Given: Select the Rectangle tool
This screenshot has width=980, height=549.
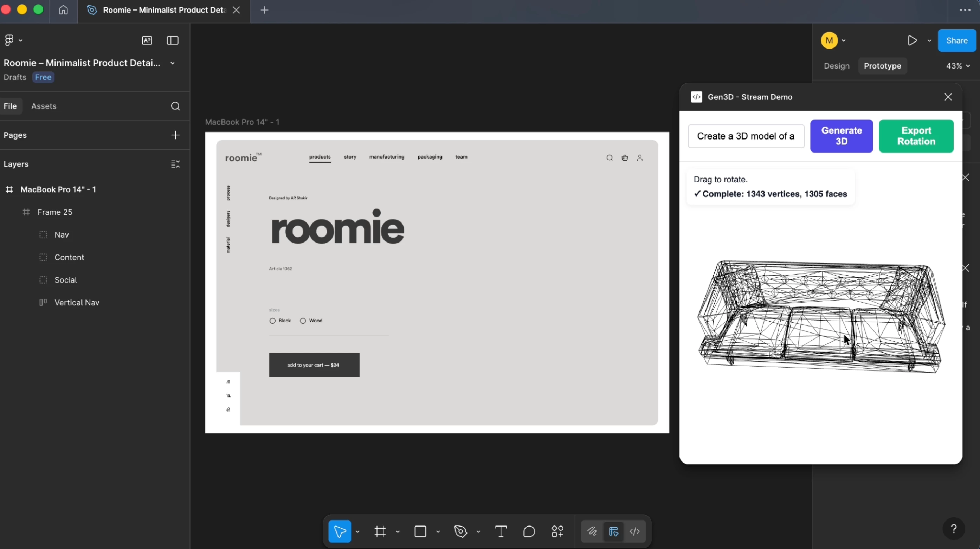Looking at the screenshot, I should [x=420, y=531].
